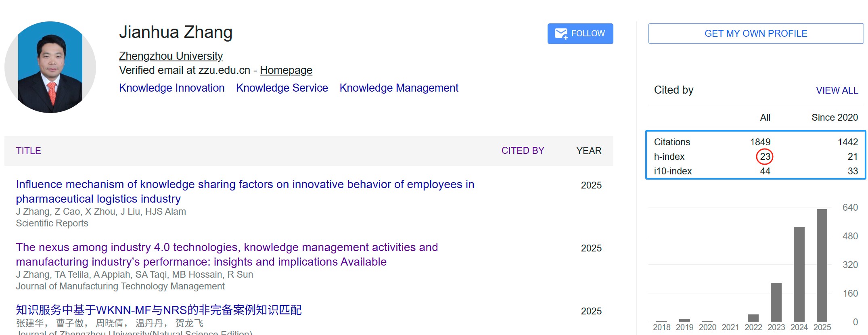This screenshot has height=335, width=868.
Task: Click the 2024 bar in citation chart
Action: click(799, 274)
